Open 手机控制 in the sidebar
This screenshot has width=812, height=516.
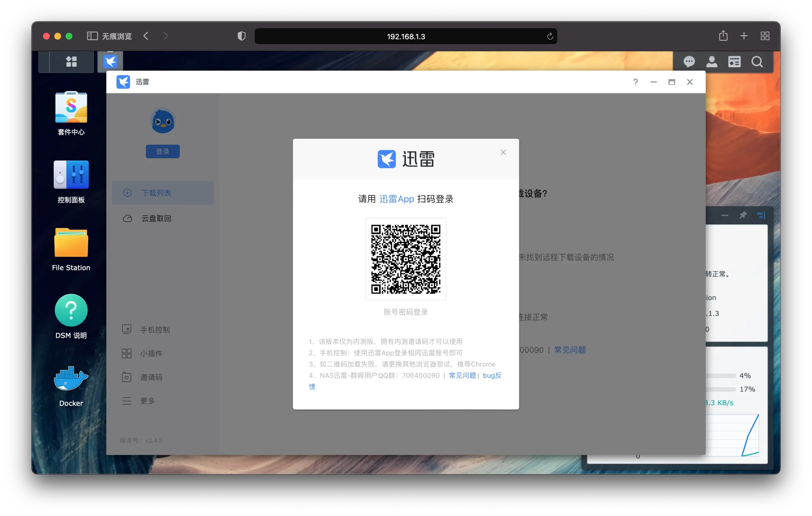point(146,329)
